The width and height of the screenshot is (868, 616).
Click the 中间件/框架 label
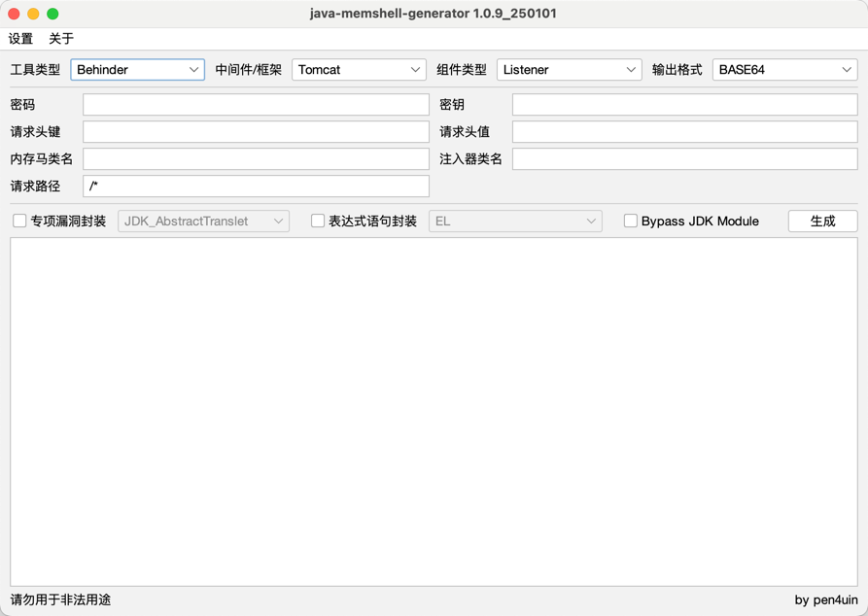tap(248, 70)
